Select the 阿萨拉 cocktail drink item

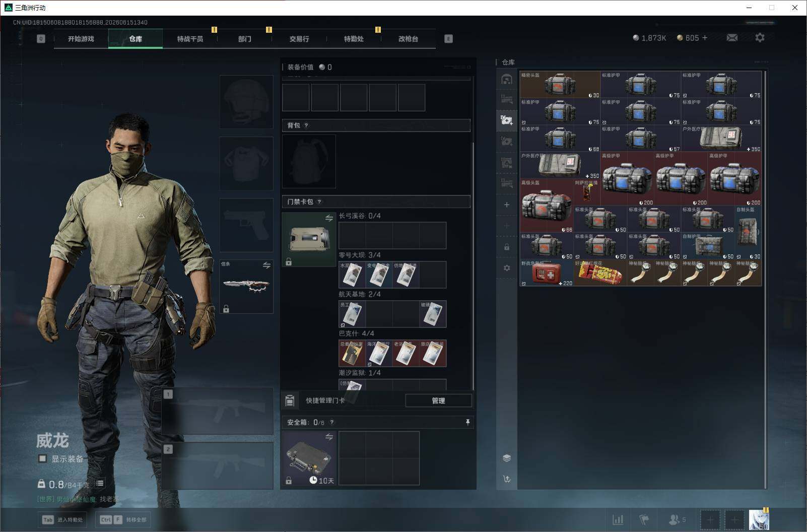coord(587,192)
